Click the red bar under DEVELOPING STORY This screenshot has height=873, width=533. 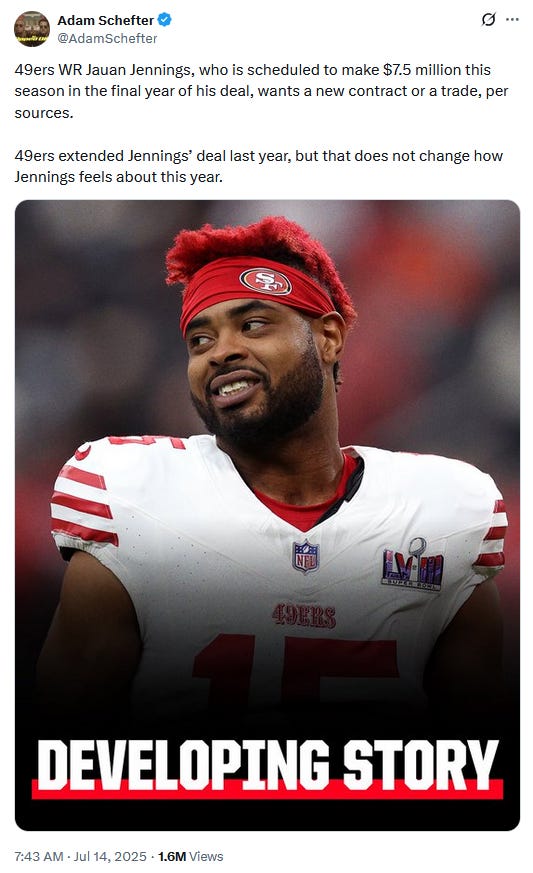tap(267, 790)
